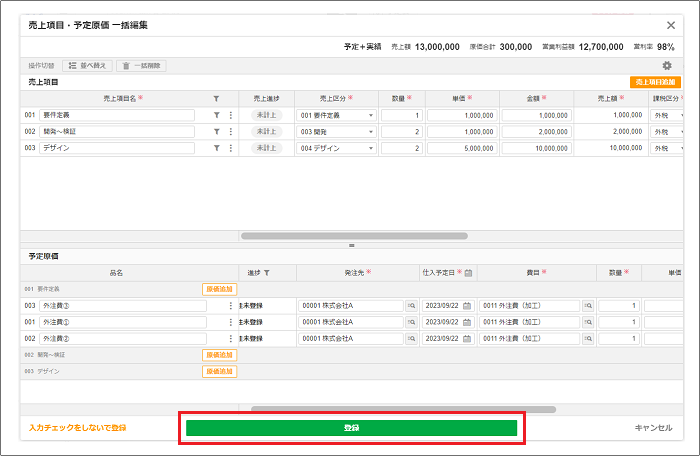Screen dimensions: 700x456
Task: Click the expense item search icon for 外注費②
Action: point(588,339)
